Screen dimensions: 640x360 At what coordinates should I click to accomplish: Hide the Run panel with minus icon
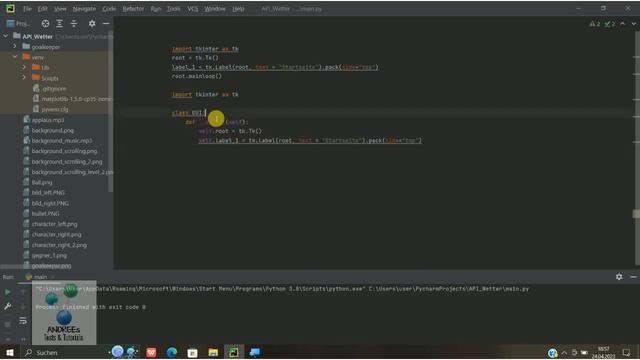633,277
